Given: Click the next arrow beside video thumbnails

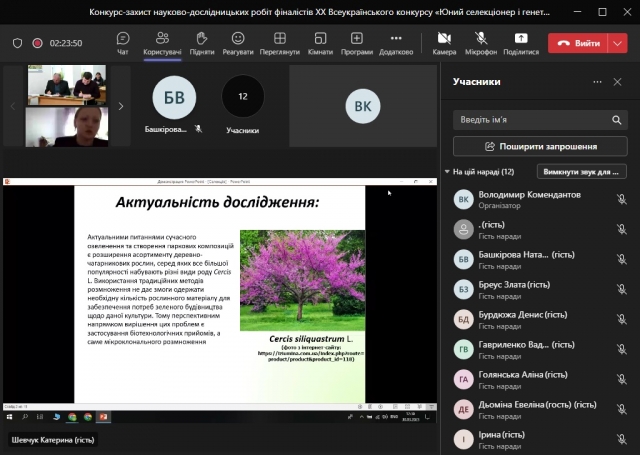Looking at the screenshot, I should click(x=121, y=106).
